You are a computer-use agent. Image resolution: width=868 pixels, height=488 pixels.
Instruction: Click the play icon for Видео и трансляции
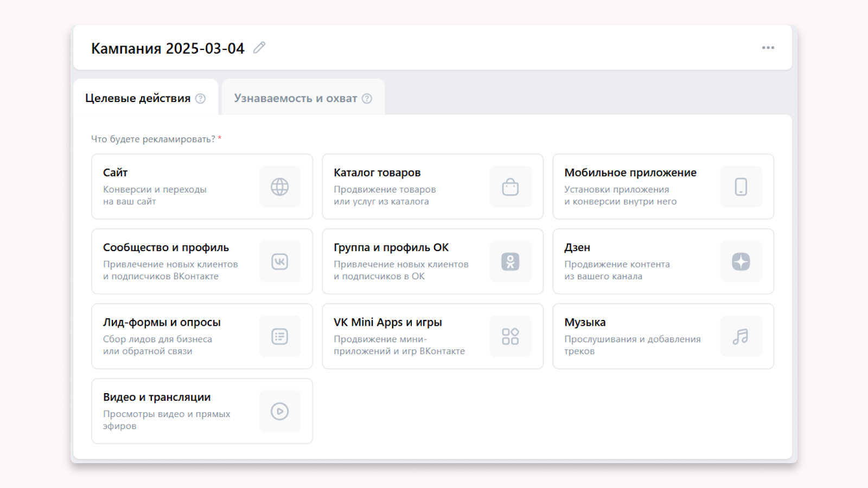pyautogui.click(x=279, y=411)
